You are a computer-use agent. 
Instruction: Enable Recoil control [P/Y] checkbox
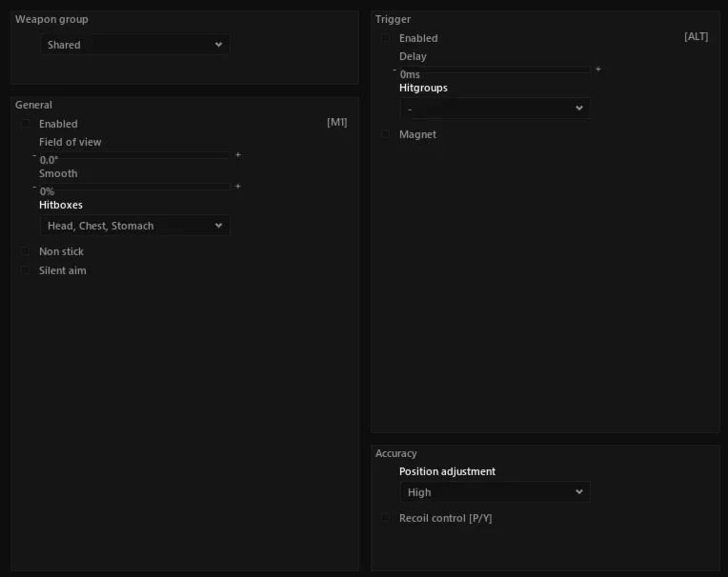pos(385,518)
